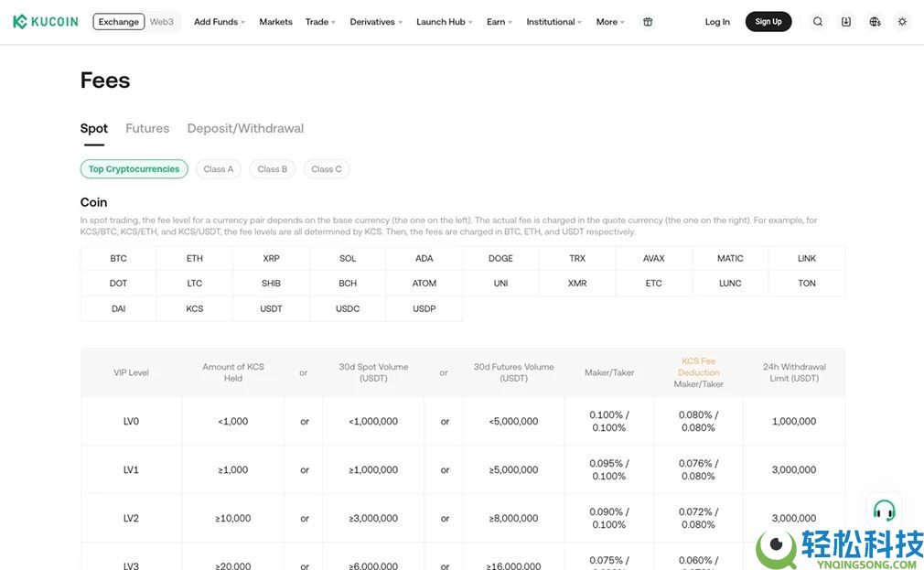This screenshot has height=570, width=924.
Task: Select the Exchange toggle option
Action: pos(119,22)
